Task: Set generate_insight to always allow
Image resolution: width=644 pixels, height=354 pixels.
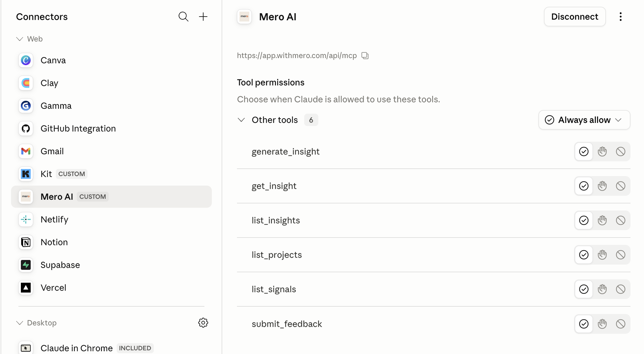Action: [x=584, y=151]
